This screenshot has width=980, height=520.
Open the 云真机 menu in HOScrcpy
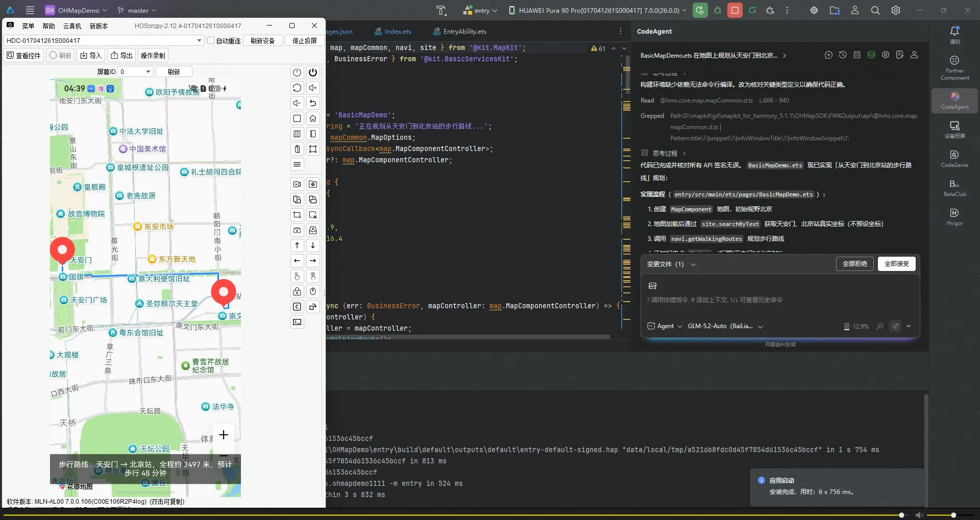(72, 26)
